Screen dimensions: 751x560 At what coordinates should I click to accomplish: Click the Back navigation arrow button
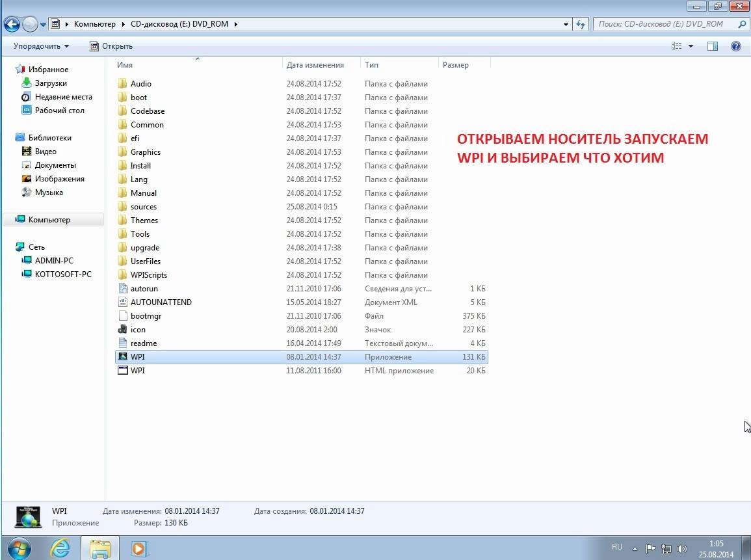tap(12, 24)
